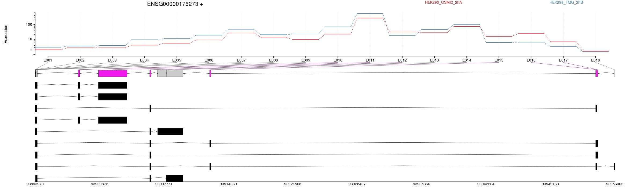
Task: Click genomic coordinate 93956062
Action: 615,184
